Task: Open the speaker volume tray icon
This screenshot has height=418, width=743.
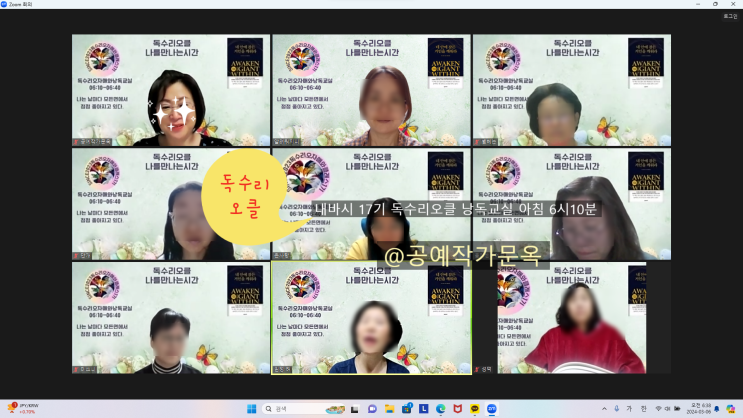Action: coord(667,409)
